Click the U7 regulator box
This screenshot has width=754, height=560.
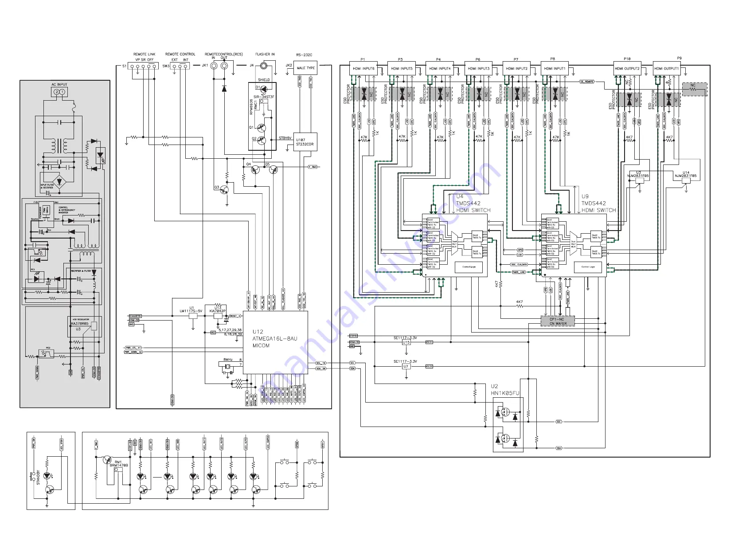click(406, 367)
